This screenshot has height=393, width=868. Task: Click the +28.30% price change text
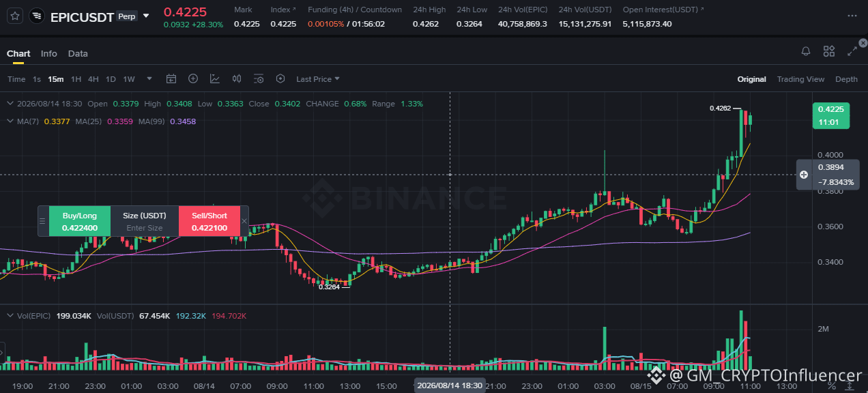(209, 25)
